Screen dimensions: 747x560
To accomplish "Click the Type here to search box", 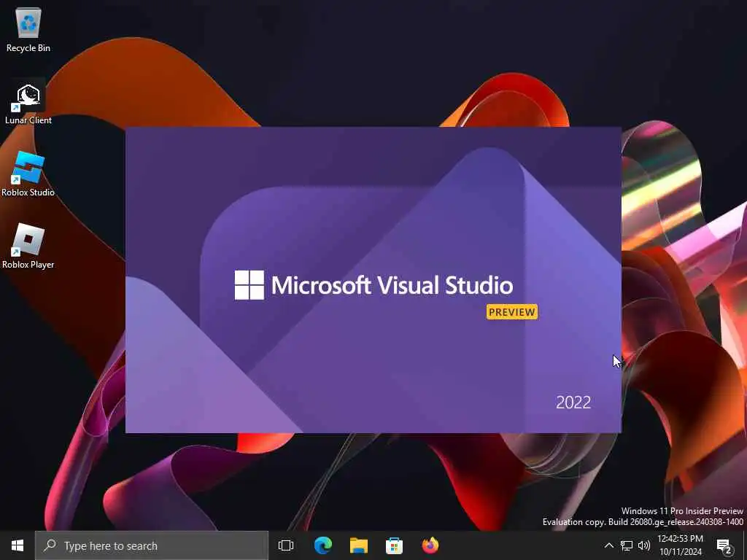I will 152,545.
